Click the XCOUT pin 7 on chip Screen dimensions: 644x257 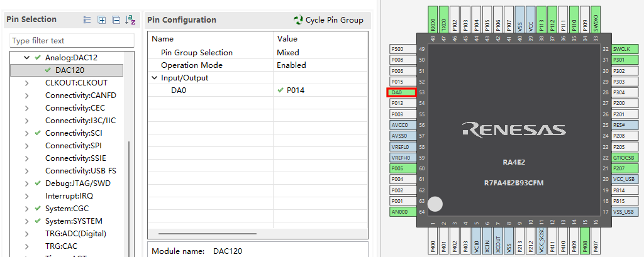tap(498, 241)
